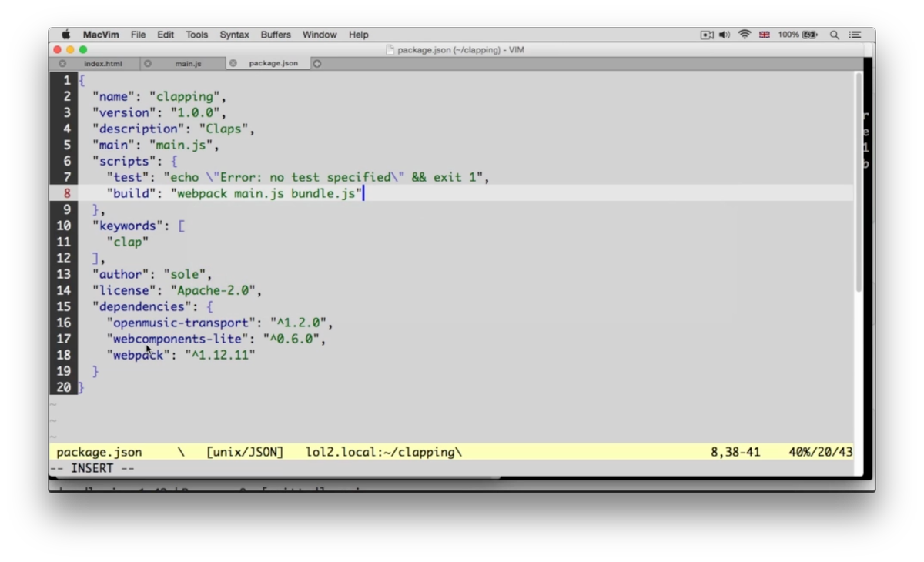Switch to the main.js tab

click(188, 63)
